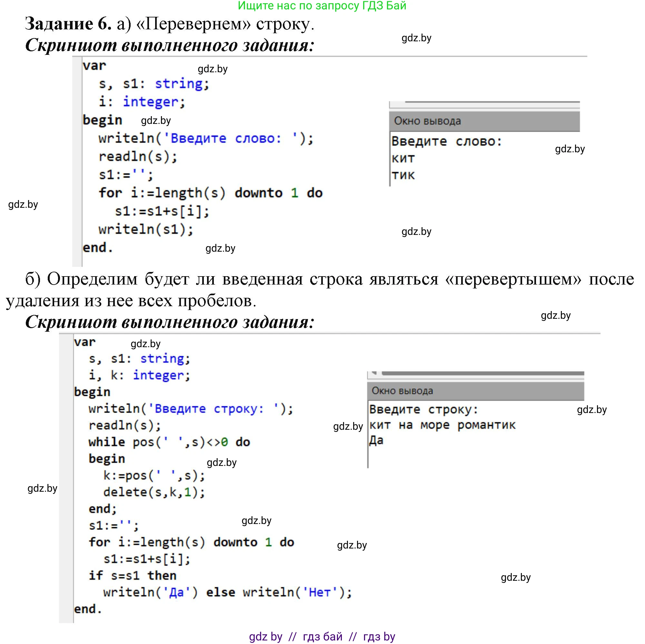The width and height of the screenshot is (645, 644).
Task: Click the phrase '«Перевернем» строку.' in task а
Action: coord(225,24)
